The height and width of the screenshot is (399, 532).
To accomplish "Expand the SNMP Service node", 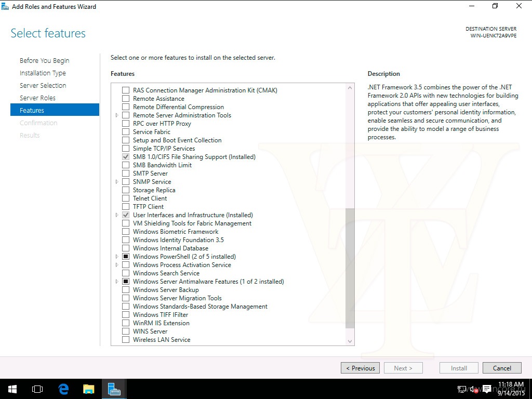I will point(117,182).
